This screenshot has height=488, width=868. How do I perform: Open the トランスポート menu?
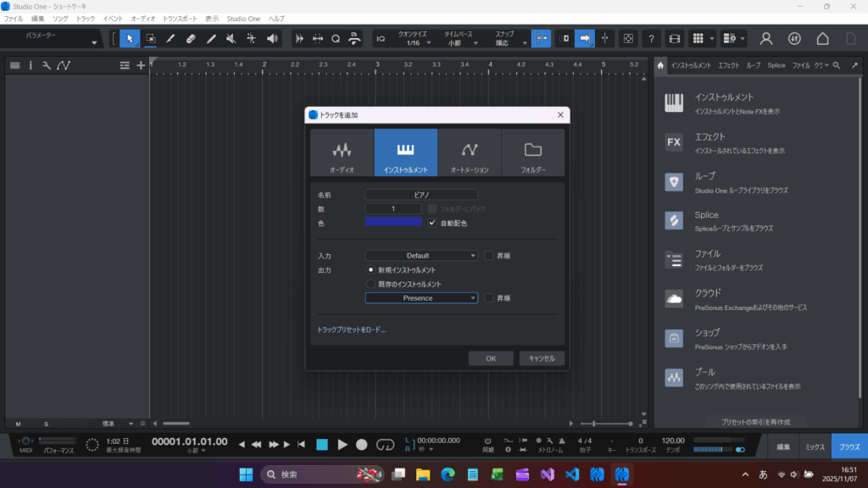[x=179, y=18]
